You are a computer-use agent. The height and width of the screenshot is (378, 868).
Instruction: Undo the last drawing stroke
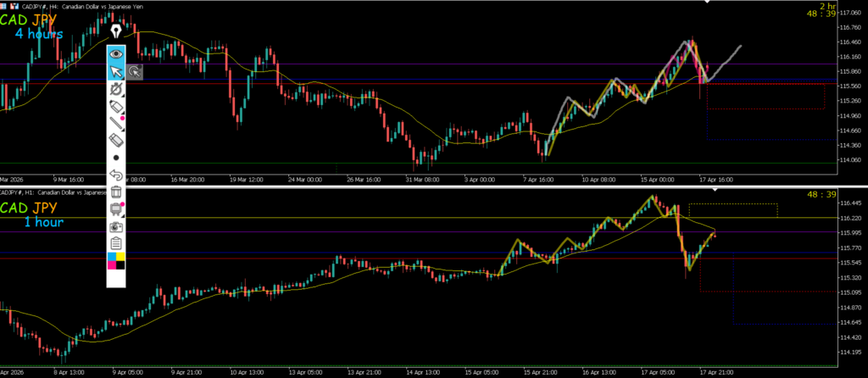click(x=116, y=175)
